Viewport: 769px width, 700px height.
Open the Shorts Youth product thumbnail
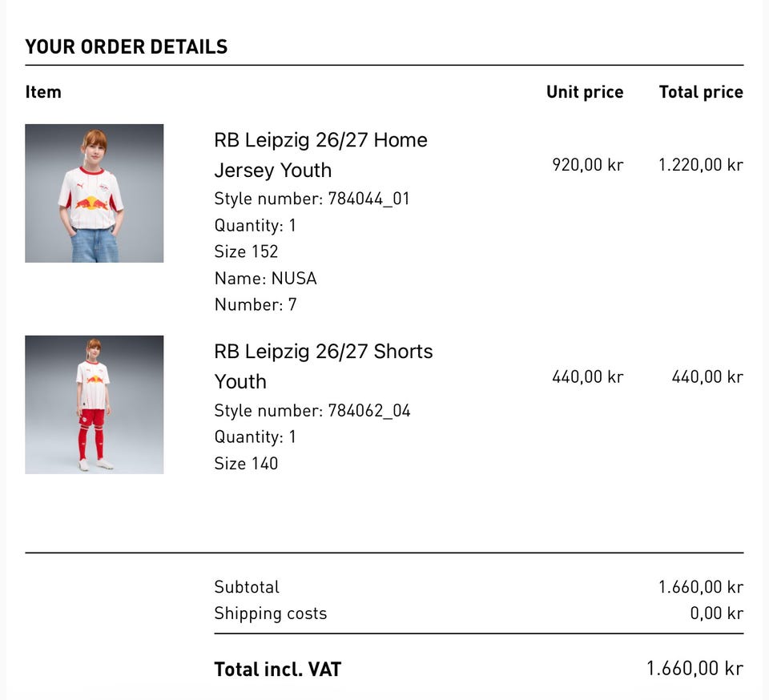pyautogui.click(x=95, y=404)
